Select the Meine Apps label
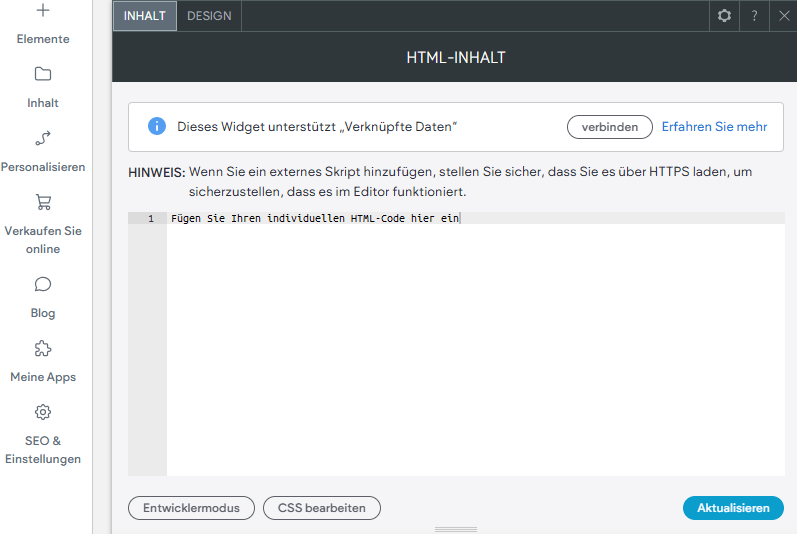 pyautogui.click(x=43, y=377)
